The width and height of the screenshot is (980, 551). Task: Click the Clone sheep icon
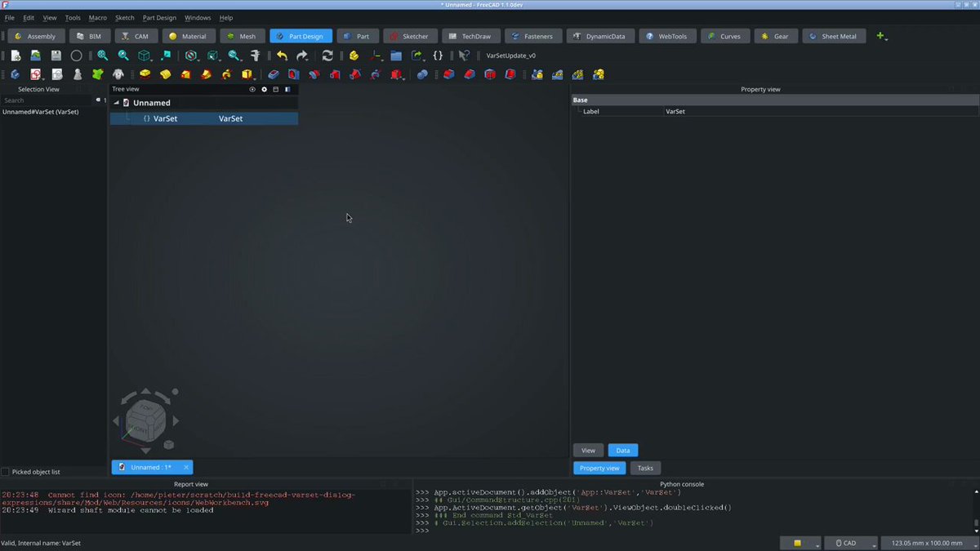[x=118, y=74]
